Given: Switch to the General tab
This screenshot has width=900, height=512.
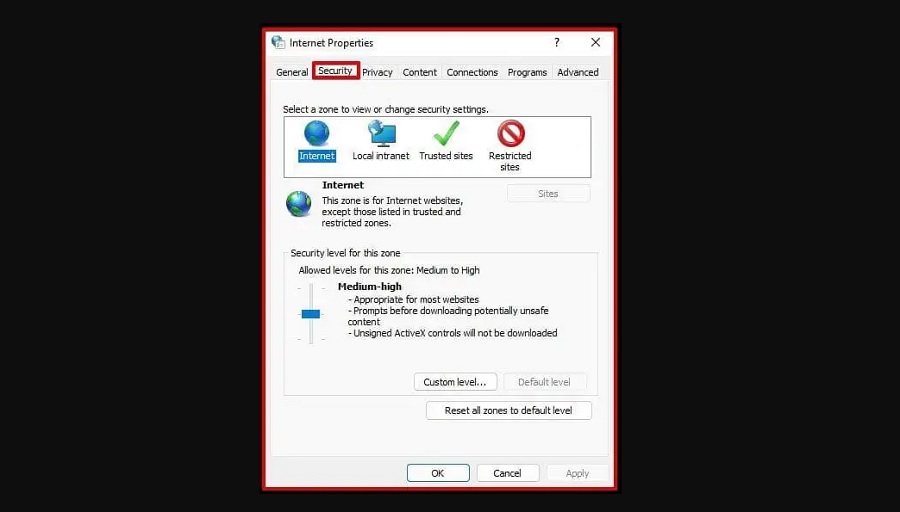Looking at the screenshot, I should click(x=292, y=72).
